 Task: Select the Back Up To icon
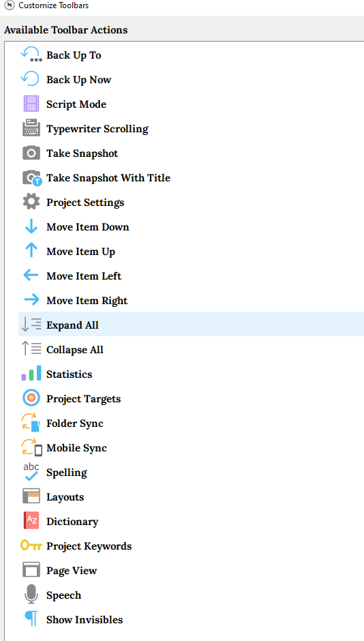tap(31, 55)
